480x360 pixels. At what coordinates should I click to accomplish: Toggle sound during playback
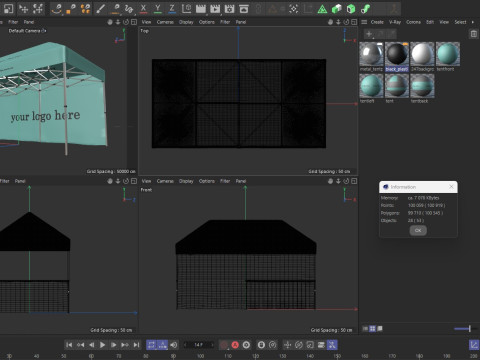pyautogui.click(x=174, y=345)
